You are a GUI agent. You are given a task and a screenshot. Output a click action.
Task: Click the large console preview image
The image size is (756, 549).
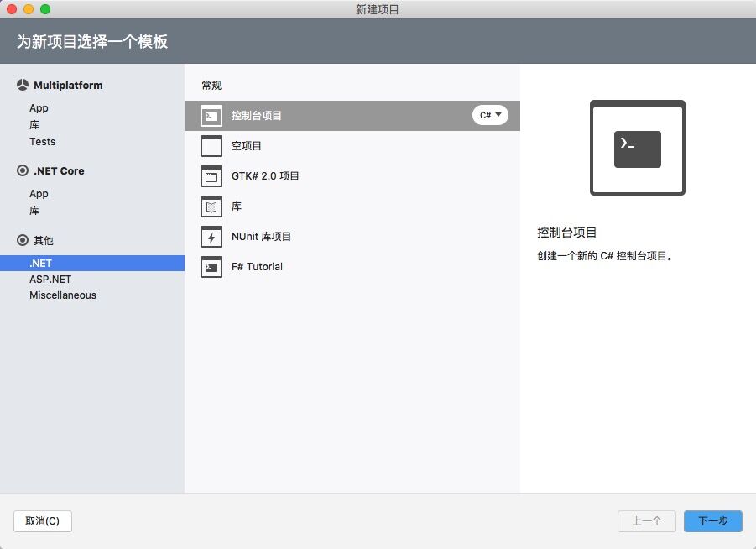coord(638,148)
